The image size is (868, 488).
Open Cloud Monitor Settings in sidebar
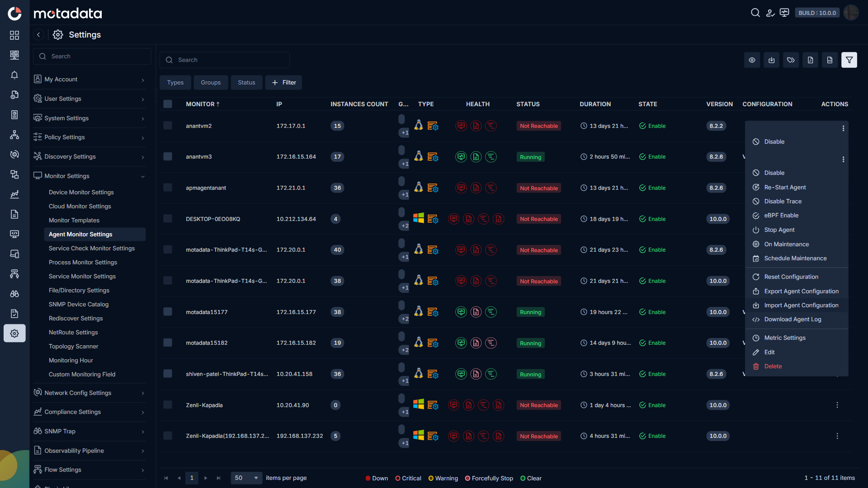pos(80,206)
